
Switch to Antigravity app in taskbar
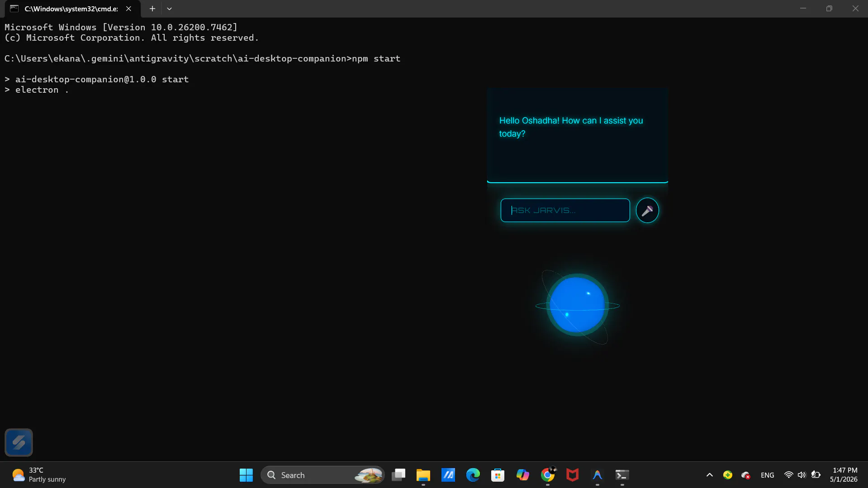(x=598, y=475)
